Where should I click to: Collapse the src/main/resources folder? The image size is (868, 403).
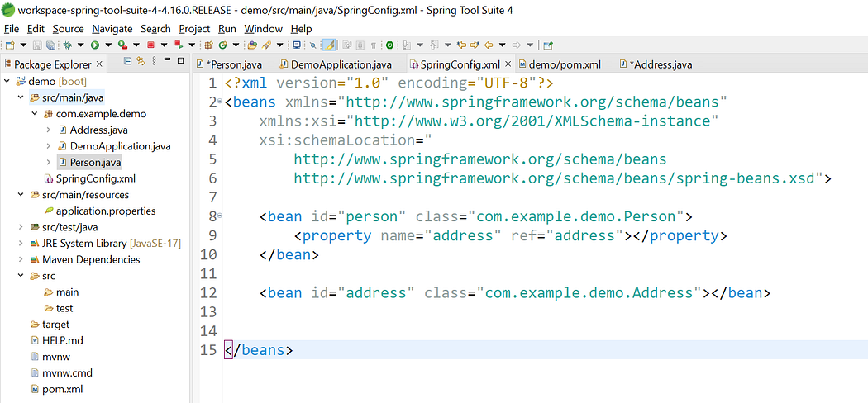coord(21,195)
